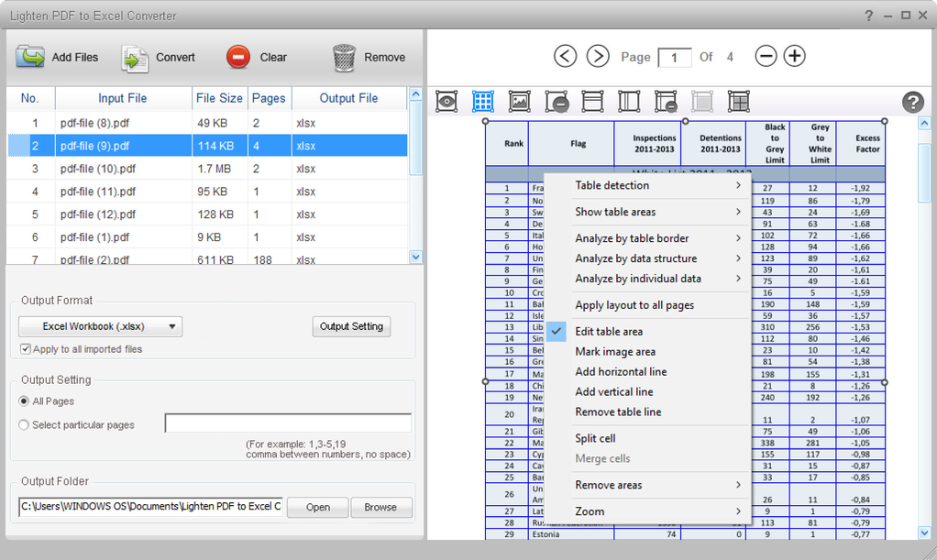Select the blue table grid detection tool
The image size is (937, 560).
point(483,103)
